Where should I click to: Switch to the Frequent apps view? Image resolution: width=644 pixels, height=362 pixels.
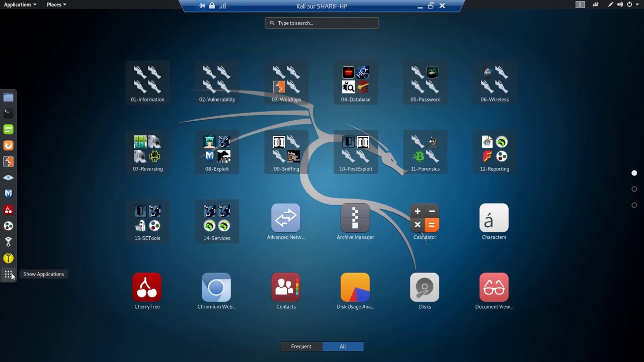(301, 346)
